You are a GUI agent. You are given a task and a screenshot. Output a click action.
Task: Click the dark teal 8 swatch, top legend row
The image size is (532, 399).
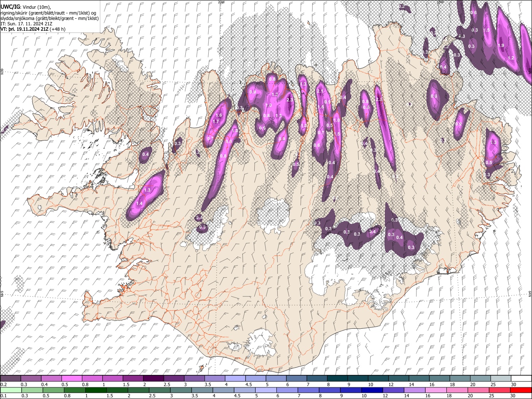point(337,378)
